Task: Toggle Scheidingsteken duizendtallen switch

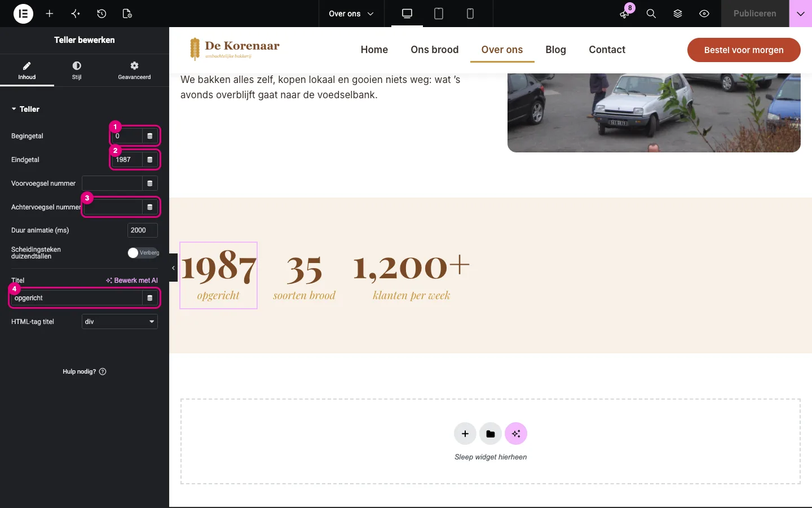Action: 143,253
